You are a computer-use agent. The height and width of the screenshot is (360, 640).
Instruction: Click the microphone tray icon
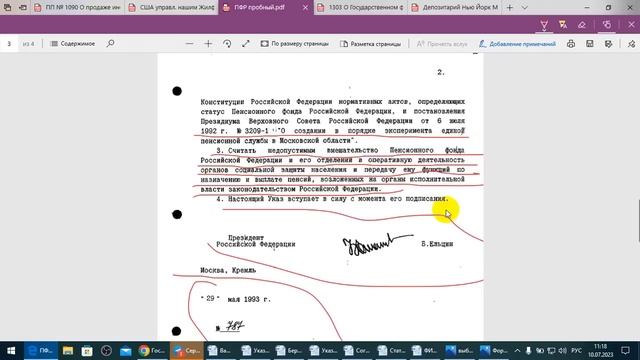click(528, 351)
